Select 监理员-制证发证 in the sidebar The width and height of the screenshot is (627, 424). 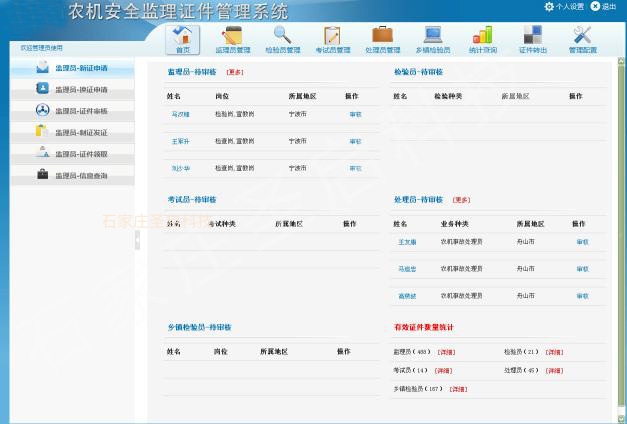[x=72, y=132]
